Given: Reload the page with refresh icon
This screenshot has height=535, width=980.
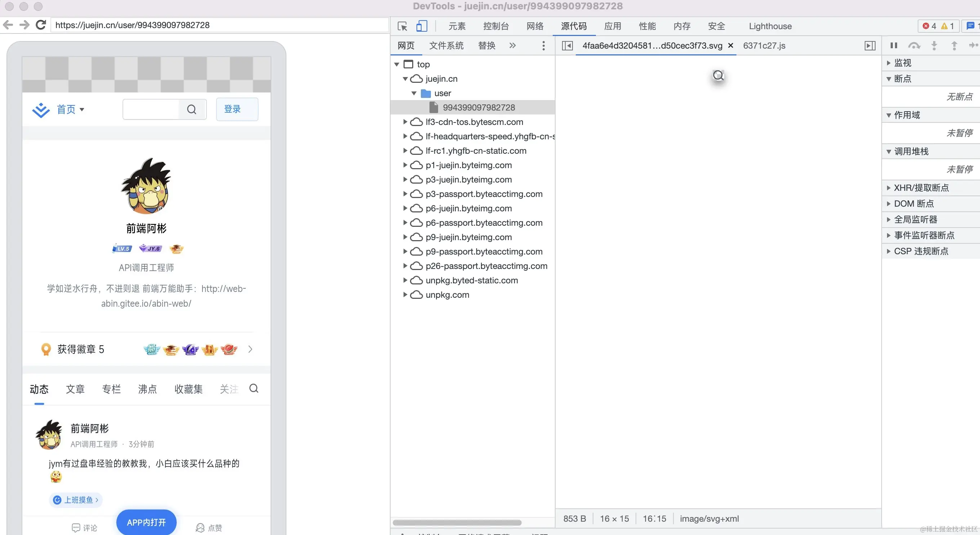Looking at the screenshot, I should [x=41, y=25].
